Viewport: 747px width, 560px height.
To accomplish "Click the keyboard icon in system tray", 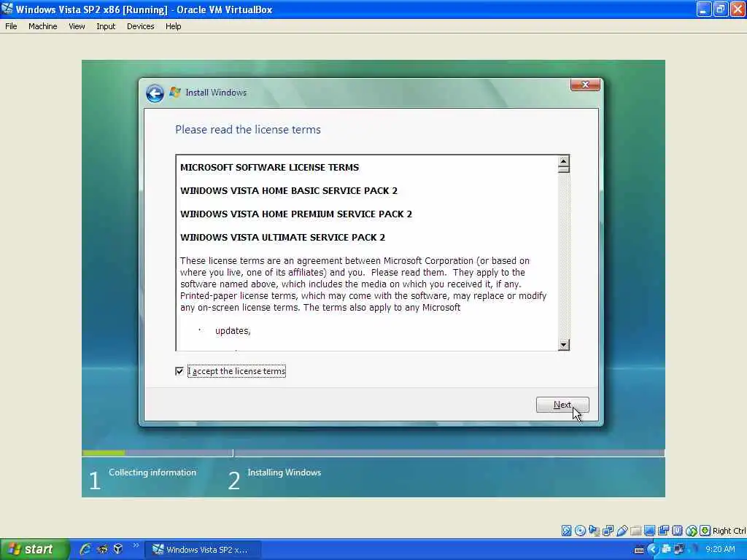I will click(x=639, y=550).
